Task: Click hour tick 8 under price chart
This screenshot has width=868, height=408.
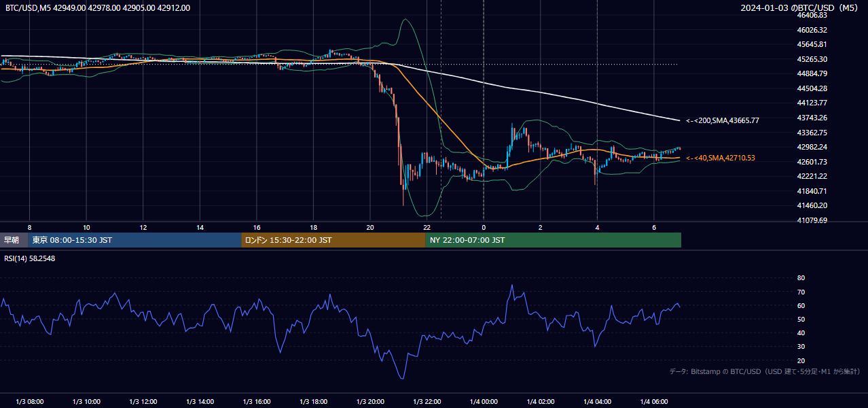Action: (29, 227)
